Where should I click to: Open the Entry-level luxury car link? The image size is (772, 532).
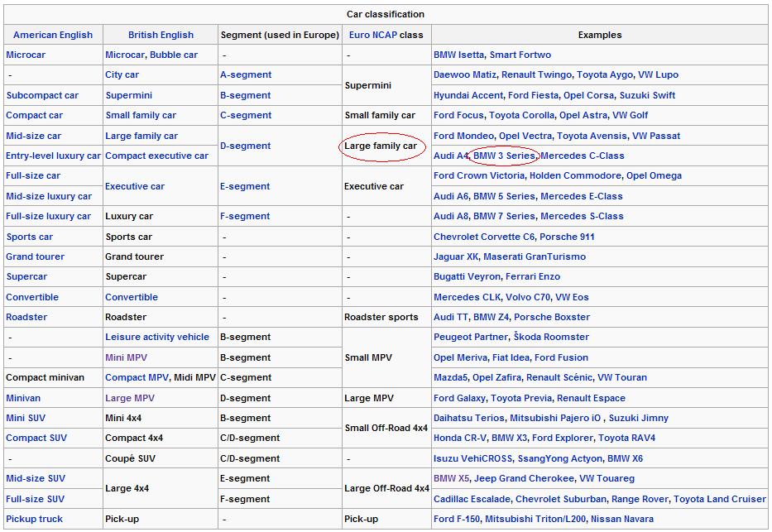point(53,156)
